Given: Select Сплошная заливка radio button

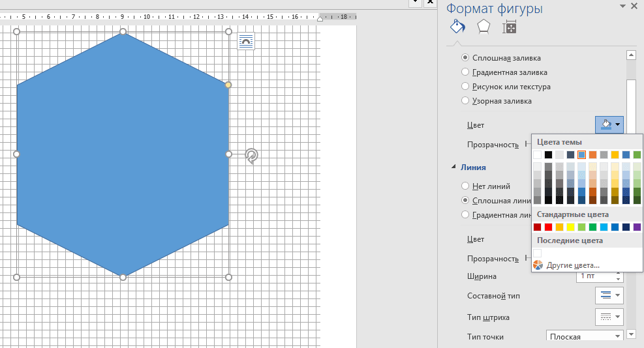Looking at the screenshot, I should pyautogui.click(x=465, y=58).
